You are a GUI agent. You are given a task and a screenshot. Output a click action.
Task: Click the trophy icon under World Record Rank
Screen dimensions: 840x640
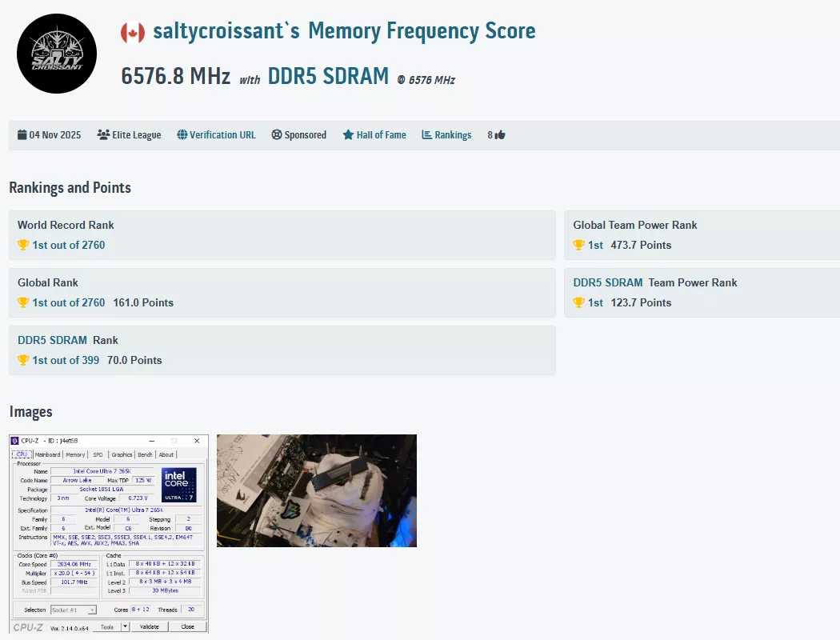[22, 245]
